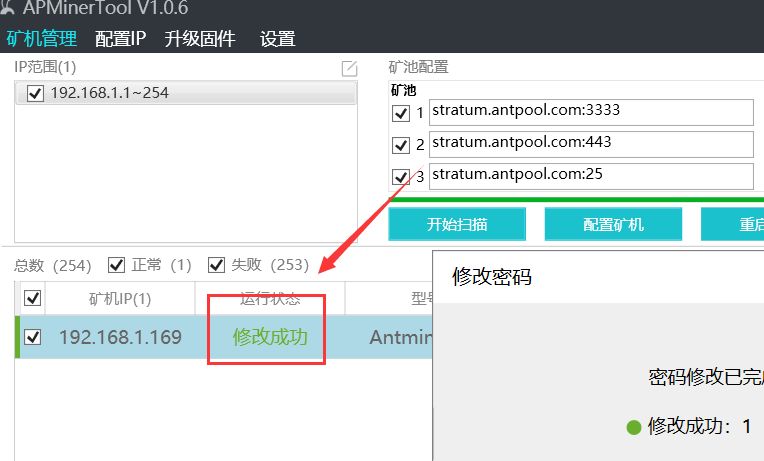Click the stratum.antpool.com:25 pool field
The image size is (764, 461).
tap(591, 176)
